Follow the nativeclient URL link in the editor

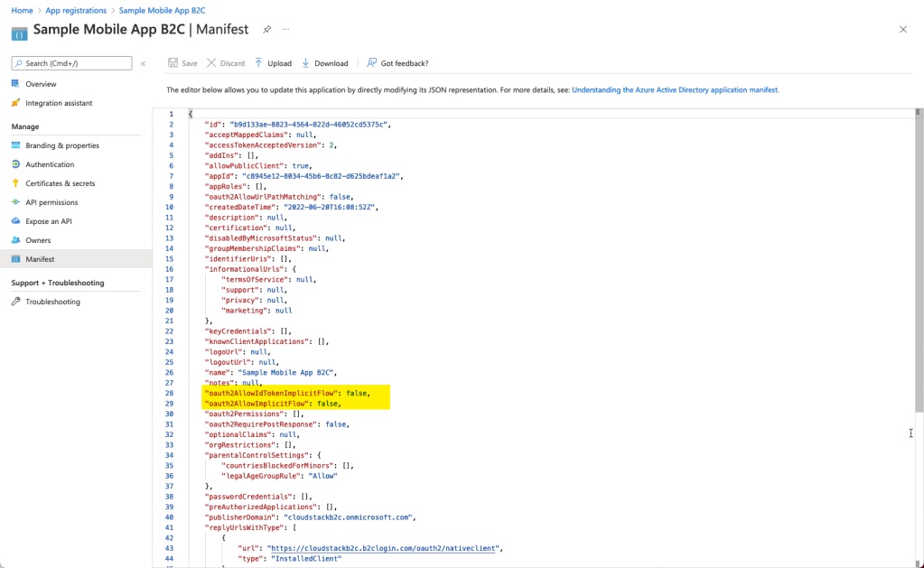pos(383,548)
